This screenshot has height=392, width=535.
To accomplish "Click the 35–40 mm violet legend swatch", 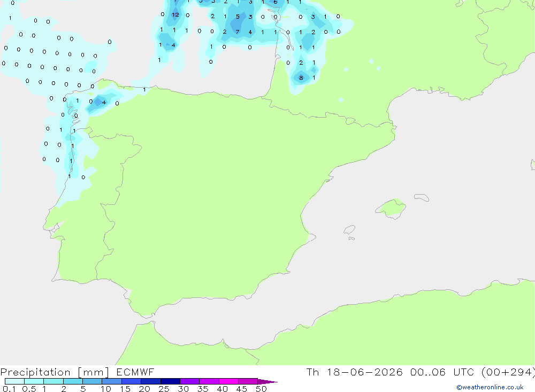I will 209,381.
